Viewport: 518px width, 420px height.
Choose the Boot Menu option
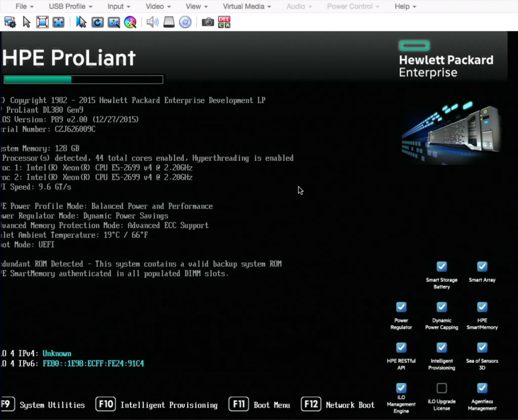tap(272, 405)
